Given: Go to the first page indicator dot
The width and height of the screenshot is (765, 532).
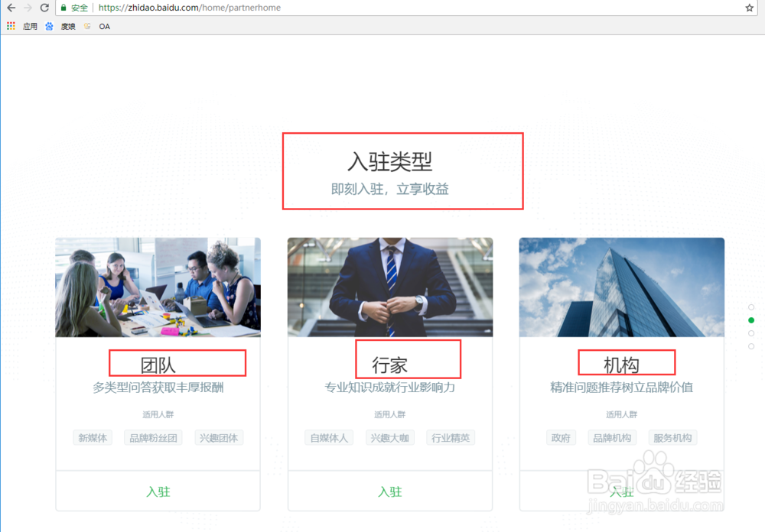Looking at the screenshot, I should pyautogui.click(x=751, y=307).
